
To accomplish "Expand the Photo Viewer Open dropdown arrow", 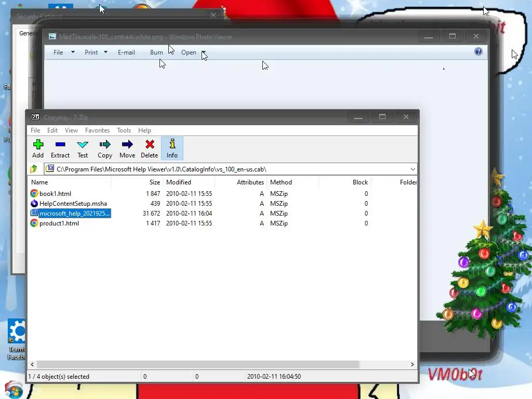I will coord(204,52).
